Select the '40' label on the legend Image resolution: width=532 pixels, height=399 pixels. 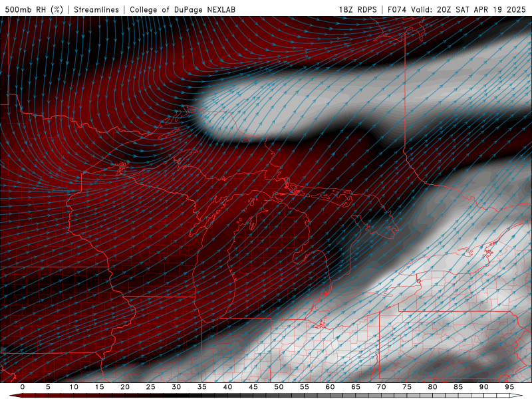(227, 387)
